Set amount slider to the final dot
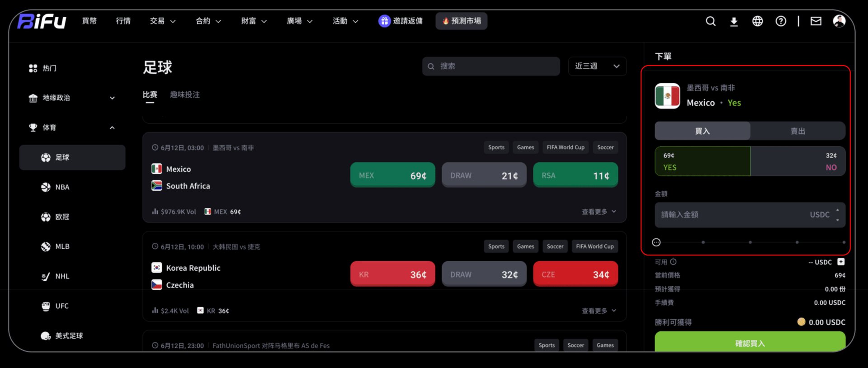The width and height of the screenshot is (868, 368). [x=844, y=242]
